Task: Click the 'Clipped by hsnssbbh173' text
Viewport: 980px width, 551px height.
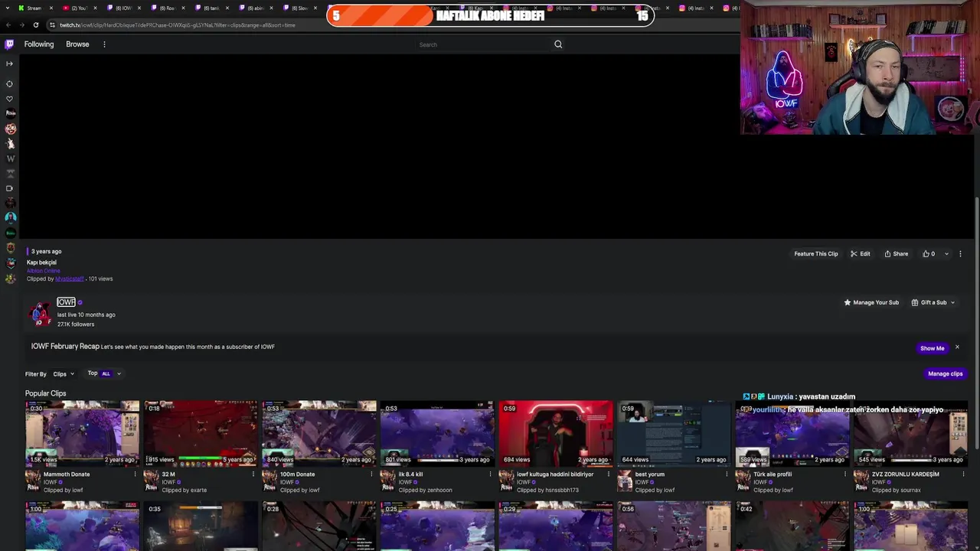Action: pyautogui.click(x=547, y=491)
